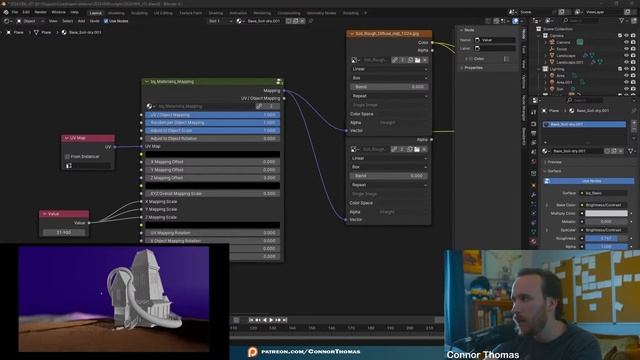The height and width of the screenshot is (360, 640).
Task: Open the File menu
Action: point(15,12)
